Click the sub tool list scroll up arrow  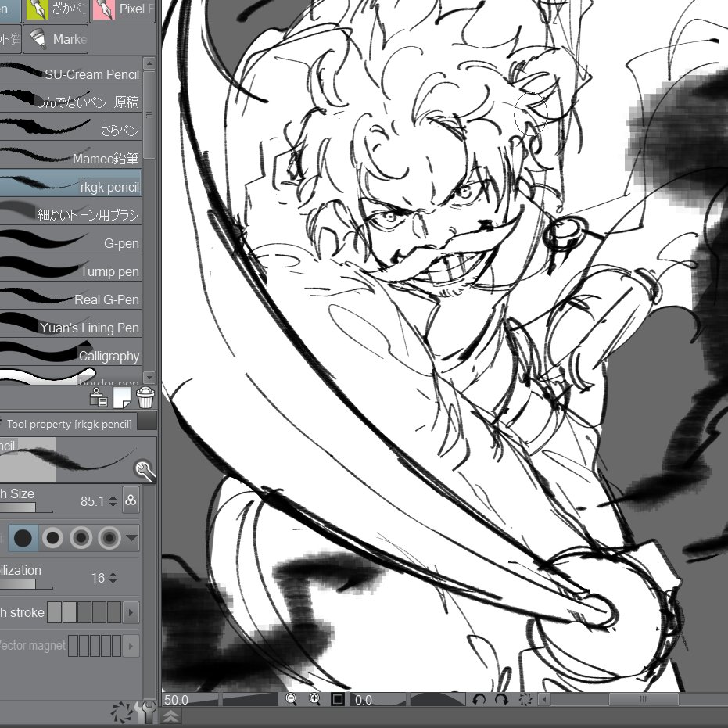point(149,63)
